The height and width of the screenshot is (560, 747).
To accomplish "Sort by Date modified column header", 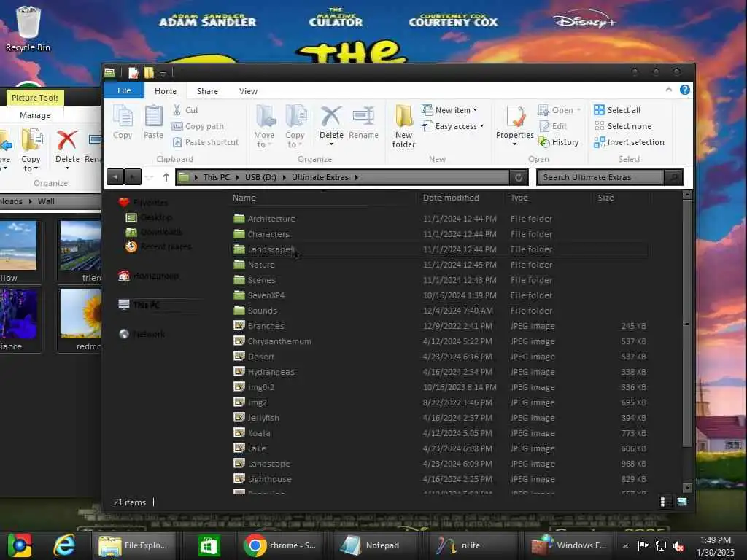I will click(x=451, y=198).
